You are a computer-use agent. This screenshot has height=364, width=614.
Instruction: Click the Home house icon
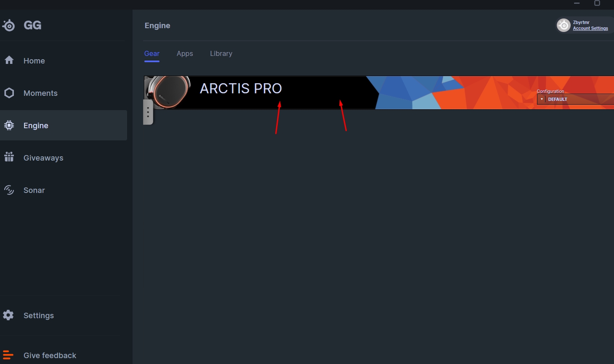(x=9, y=60)
